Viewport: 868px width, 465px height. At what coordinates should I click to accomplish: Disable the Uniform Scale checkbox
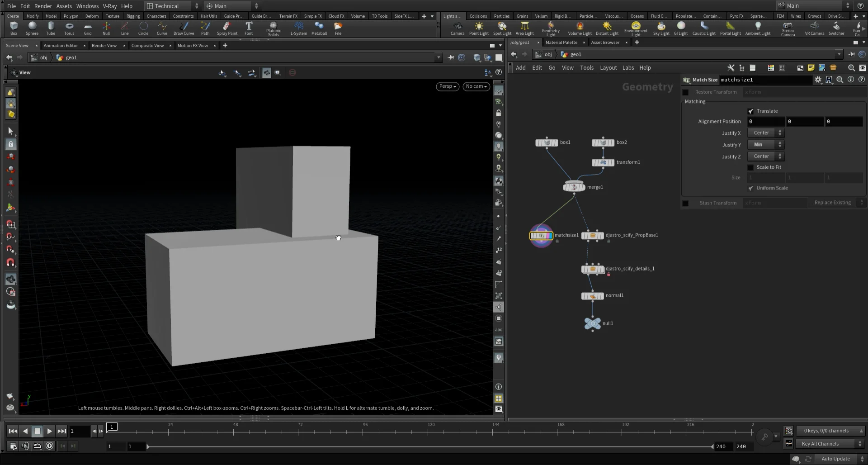click(x=751, y=188)
